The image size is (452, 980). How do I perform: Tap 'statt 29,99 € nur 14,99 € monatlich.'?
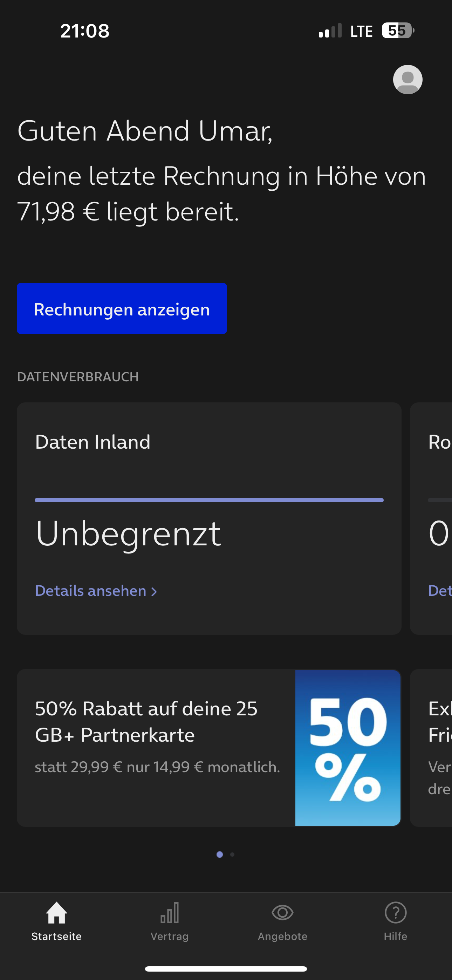(x=157, y=767)
